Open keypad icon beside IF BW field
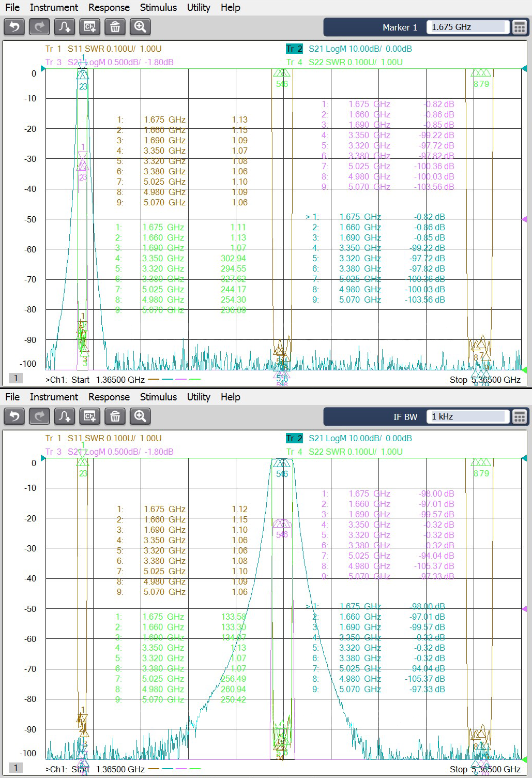 coord(519,417)
